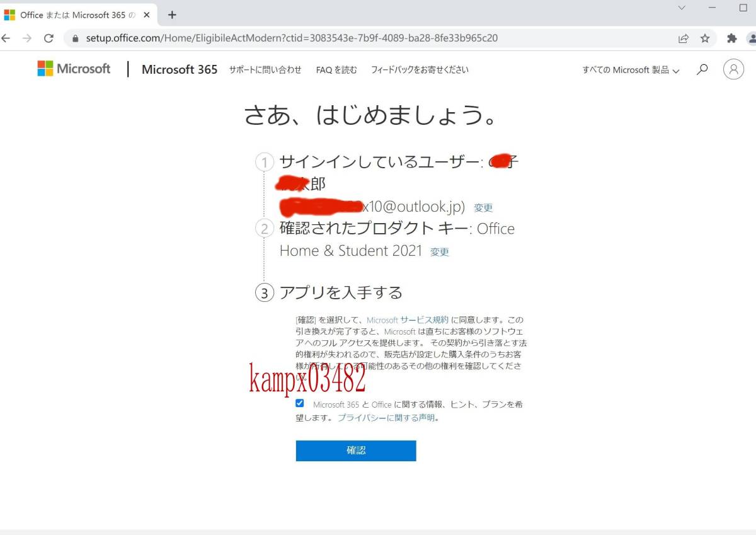Close the Office setup browser tab

(147, 14)
